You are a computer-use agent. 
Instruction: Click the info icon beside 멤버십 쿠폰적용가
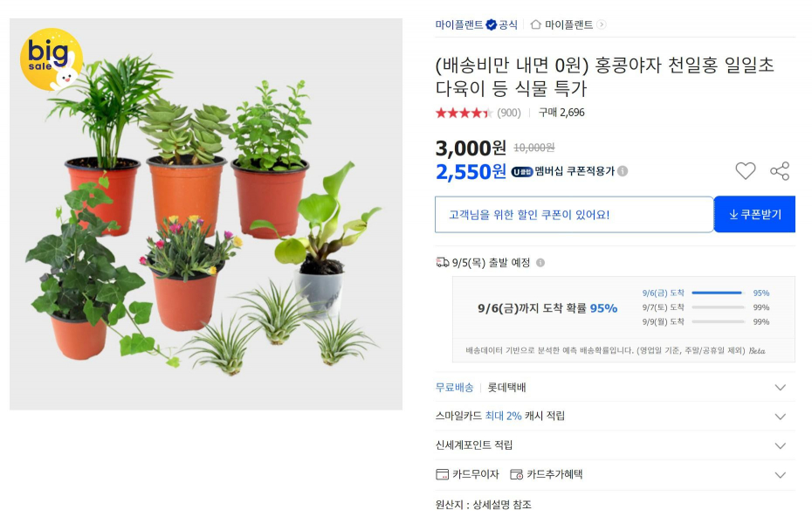coord(622,171)
